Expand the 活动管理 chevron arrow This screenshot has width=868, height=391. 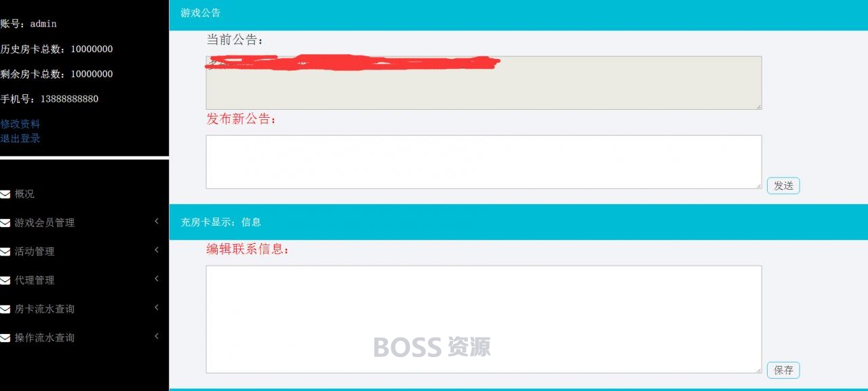(157, 250)
